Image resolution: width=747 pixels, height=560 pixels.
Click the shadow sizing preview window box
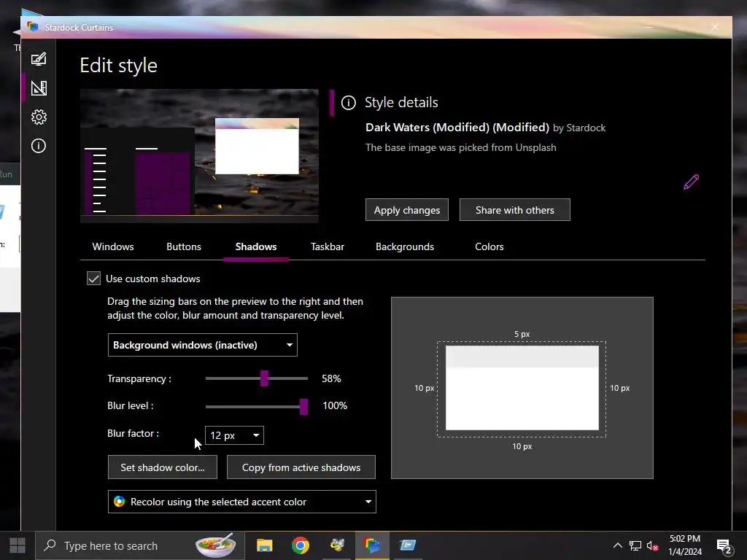(522, 388)
